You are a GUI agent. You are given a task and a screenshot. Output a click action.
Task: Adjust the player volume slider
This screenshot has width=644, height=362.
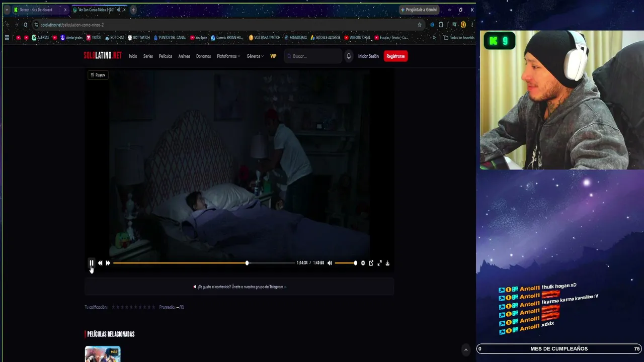(346, 263)
